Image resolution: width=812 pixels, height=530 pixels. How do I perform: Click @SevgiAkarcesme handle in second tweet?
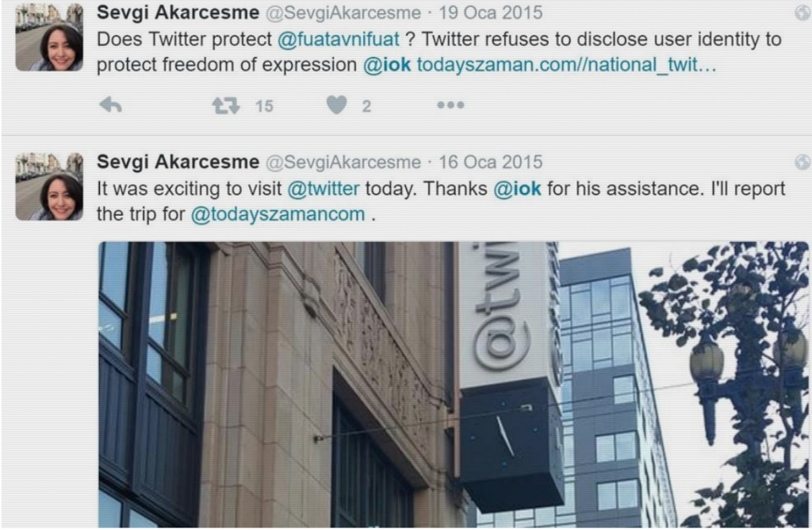point(343,162)
